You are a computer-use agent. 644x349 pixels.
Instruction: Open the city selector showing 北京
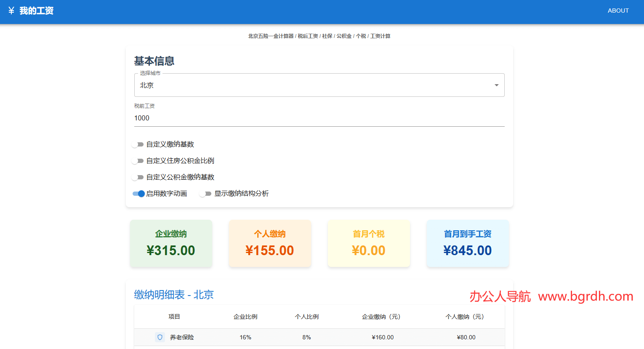(x=311, y=85)
